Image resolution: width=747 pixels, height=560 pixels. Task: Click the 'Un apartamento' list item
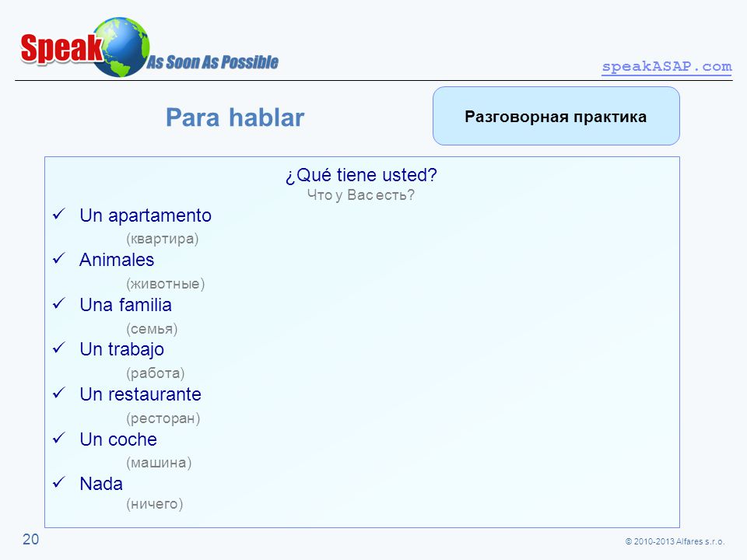[x=146, y=215]
